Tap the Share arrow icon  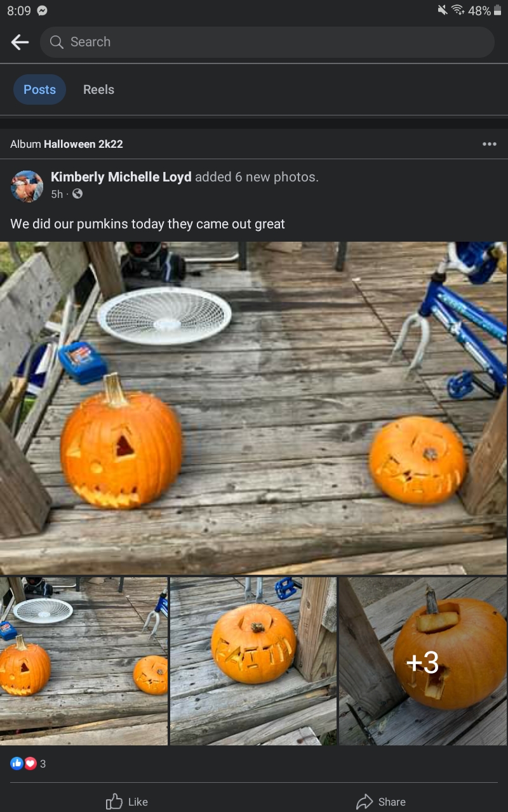364,802
